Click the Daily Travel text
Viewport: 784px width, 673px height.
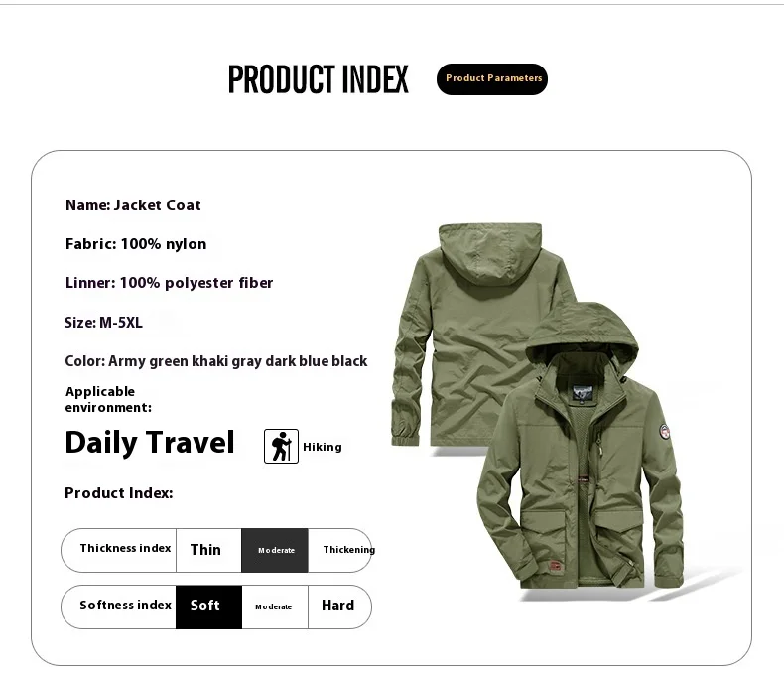click(150, 443)
